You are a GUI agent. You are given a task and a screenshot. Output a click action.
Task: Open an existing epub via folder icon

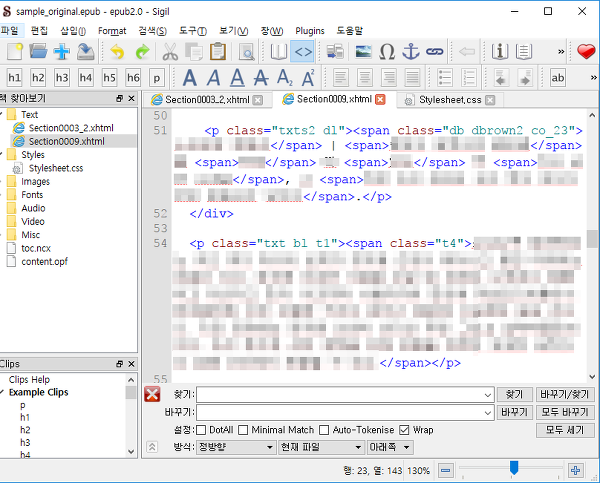coord(38,52)
